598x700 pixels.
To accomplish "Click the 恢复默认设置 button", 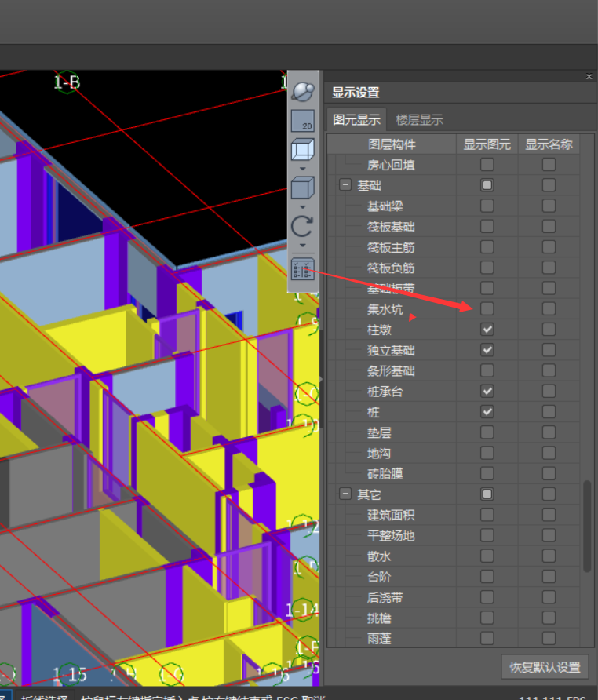I will 545,667.
